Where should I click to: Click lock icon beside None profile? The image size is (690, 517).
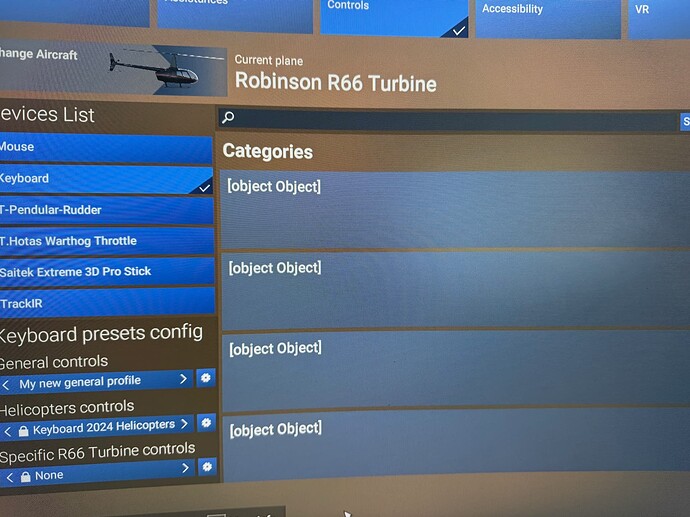tap(26, 476)
